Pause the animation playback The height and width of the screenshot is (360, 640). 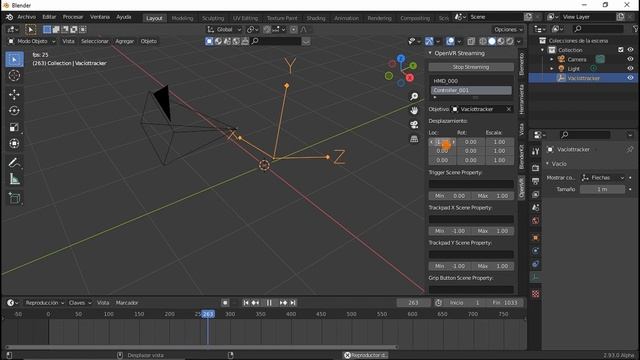coord(269,303)
